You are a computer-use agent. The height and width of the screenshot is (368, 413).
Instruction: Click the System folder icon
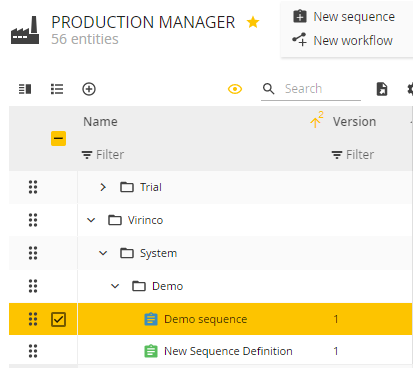click(127, 253)
